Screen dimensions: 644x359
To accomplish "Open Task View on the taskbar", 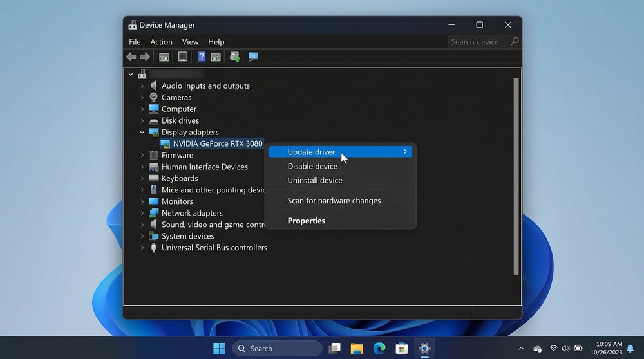I will point(335,348).
